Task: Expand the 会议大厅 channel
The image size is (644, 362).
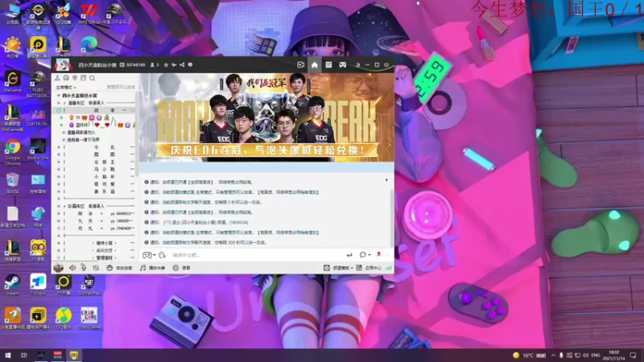Action: tap(59, 250)
